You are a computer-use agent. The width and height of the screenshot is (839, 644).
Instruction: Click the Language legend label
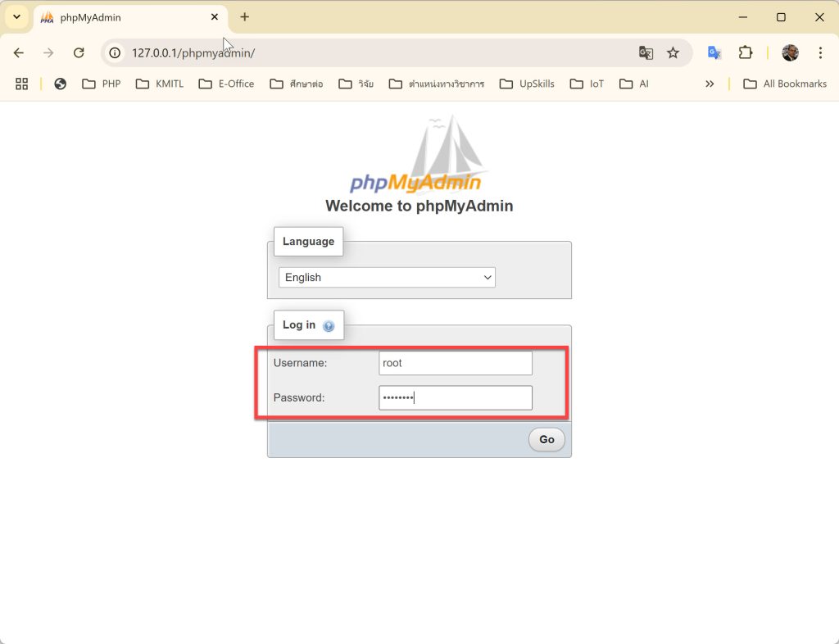pyautogui.click(x=308, y=241)
